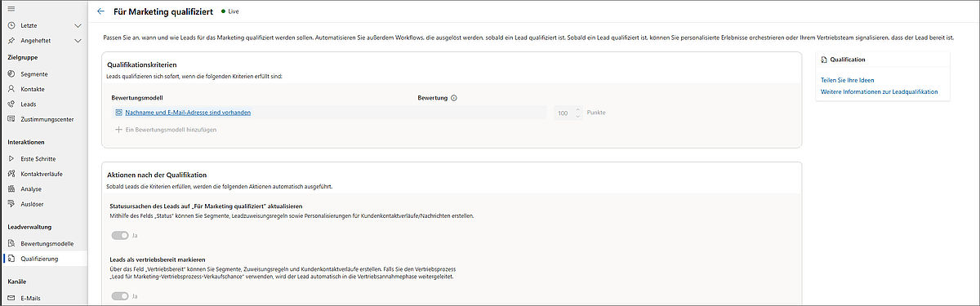Open the hamburger navigation menu

pos(11,8)
